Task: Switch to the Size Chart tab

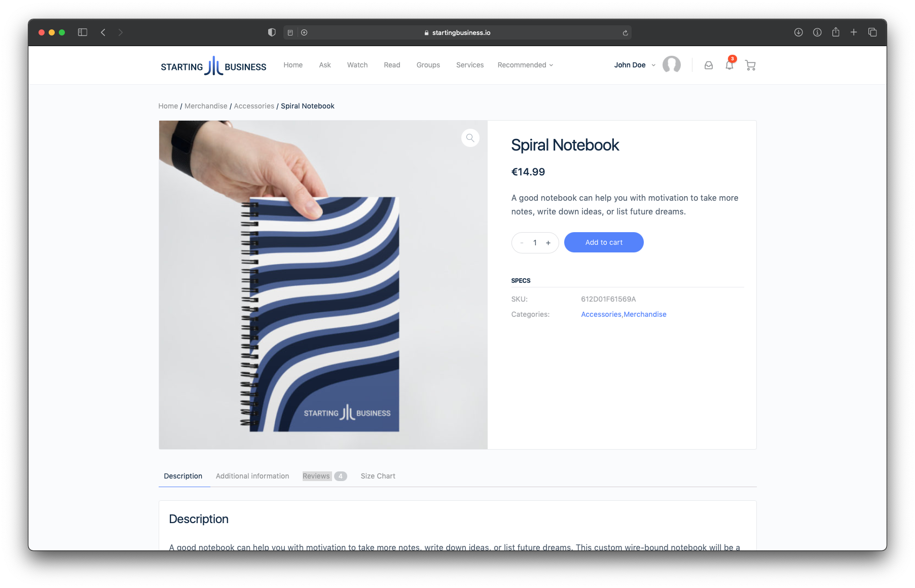Action: [x=378, y=476]
